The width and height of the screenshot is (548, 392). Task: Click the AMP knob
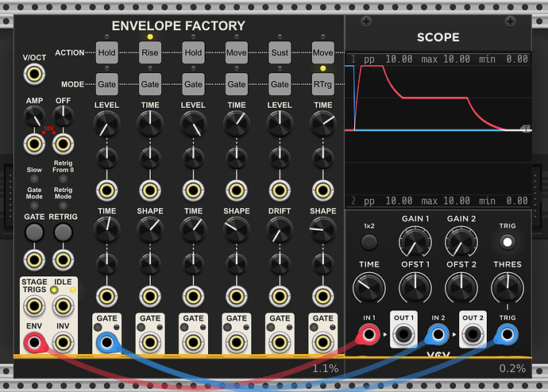[34, 117]
